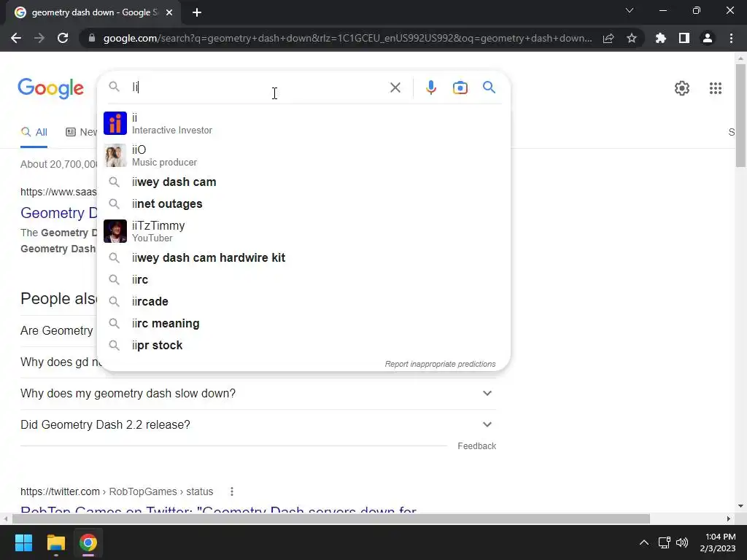Open the Extensions puzzle icon
The image size is (747, 560).
661,38
